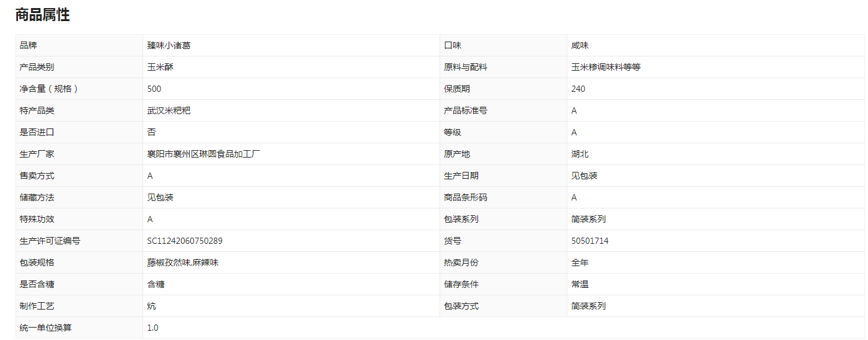Click the 口味 value 咸味
This screenshot has width=868, height=340.
click(x=580, y=45)
